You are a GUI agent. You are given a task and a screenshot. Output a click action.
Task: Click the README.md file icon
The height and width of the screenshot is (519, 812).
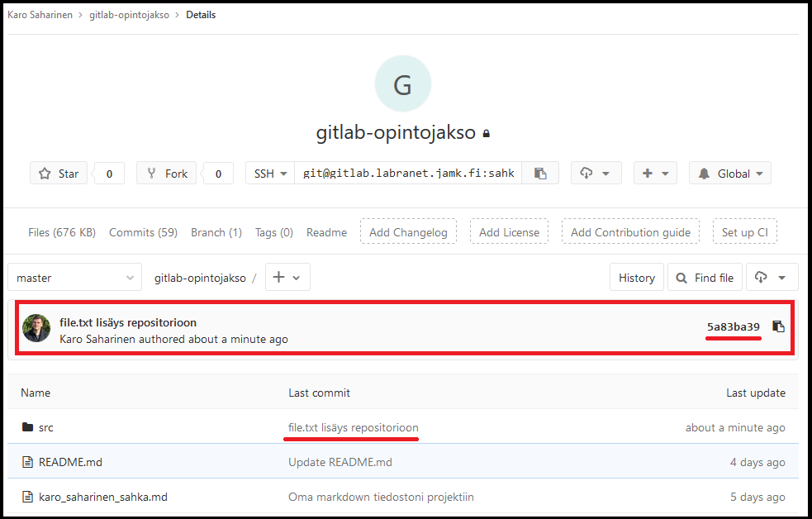click(27, 462)
